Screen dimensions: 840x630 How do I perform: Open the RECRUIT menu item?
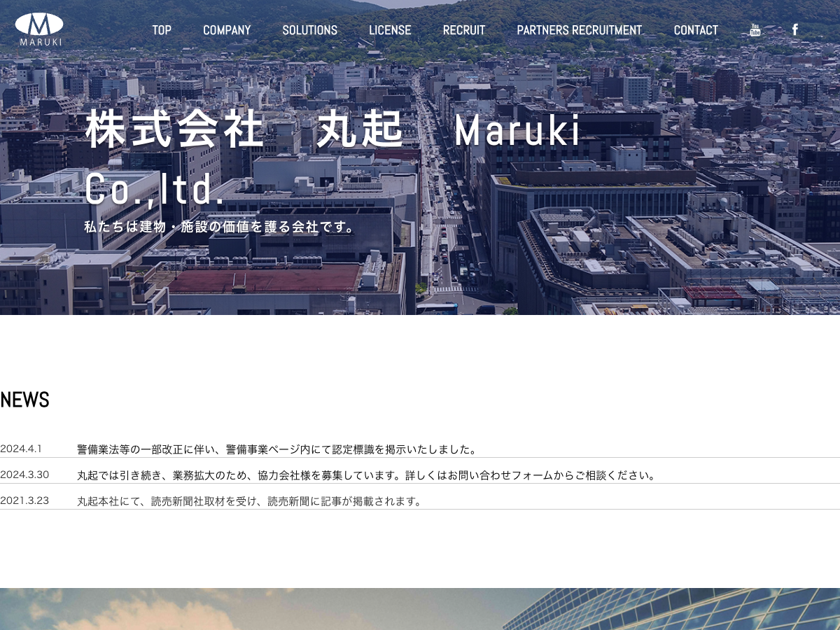(464, 30)
